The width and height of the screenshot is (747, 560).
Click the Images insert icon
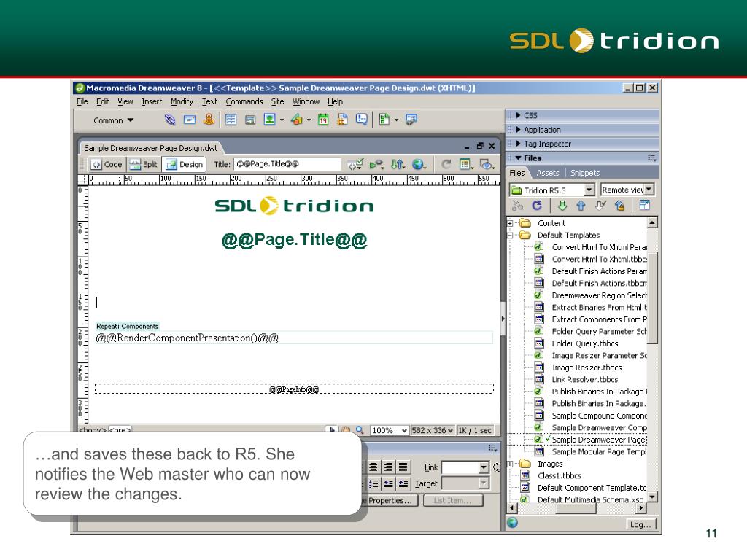pos(270,120)
